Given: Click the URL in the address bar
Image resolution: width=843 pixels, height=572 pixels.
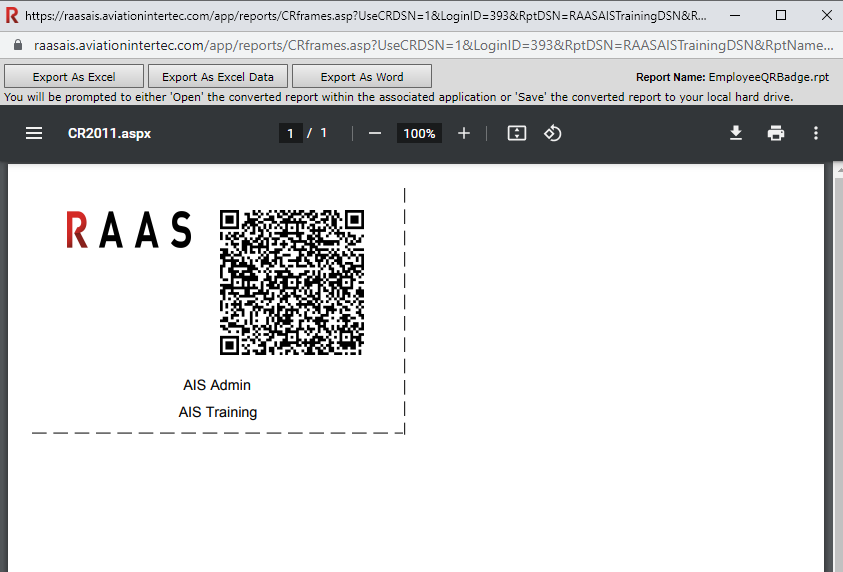Looking at the screenshot, I should coord(430,46).
